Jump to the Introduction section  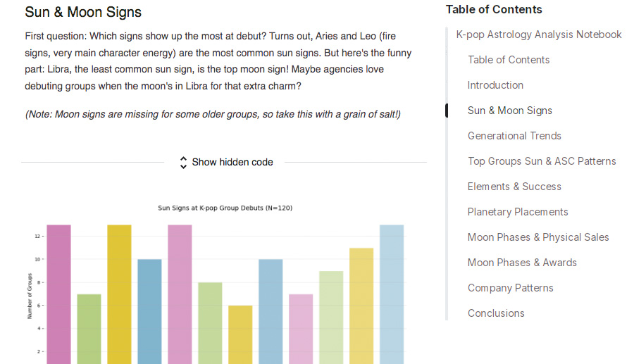pyautogui.click(x=495, y=85)
